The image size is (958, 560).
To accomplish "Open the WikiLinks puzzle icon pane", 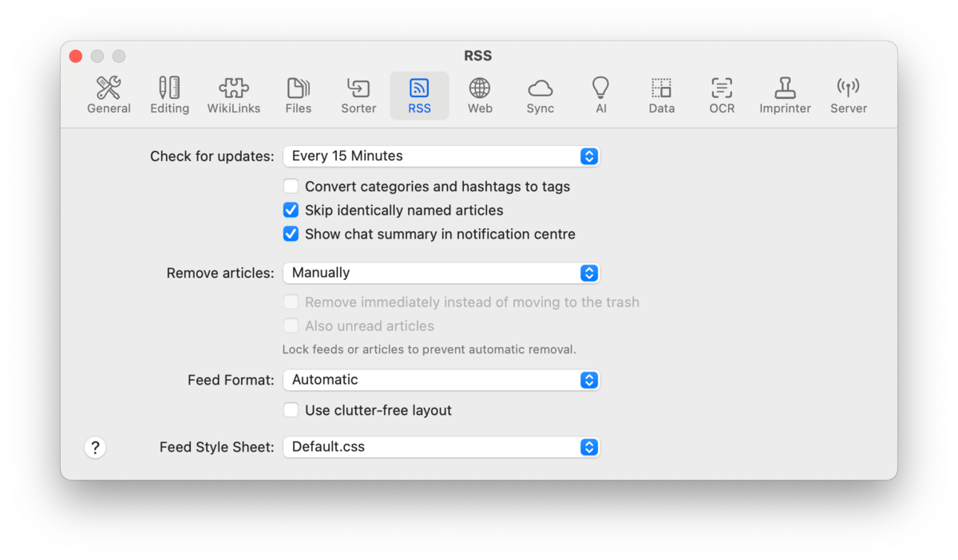I will (x=234, y=96).
